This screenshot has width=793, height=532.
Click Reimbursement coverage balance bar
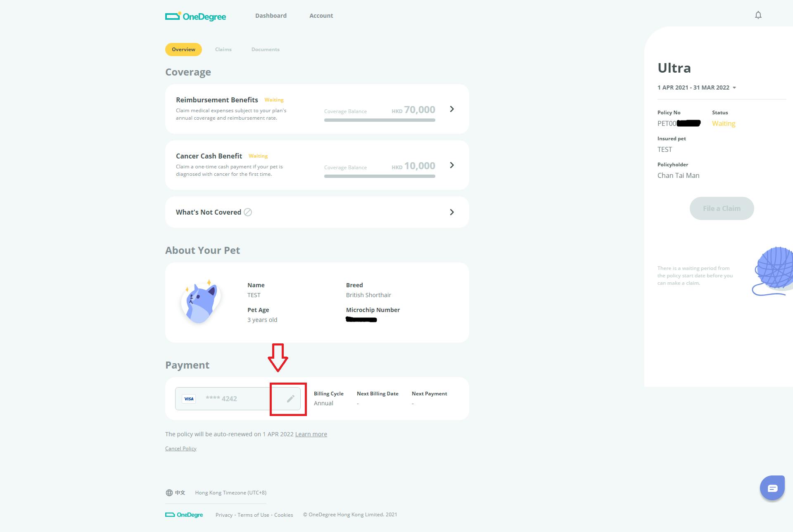[x=380, y=120]
